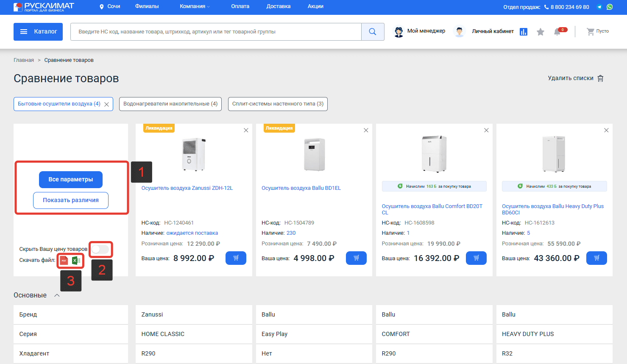Open comparison chart icon in header
Viewport: 627px width, 364px height.
coord(524,32)
